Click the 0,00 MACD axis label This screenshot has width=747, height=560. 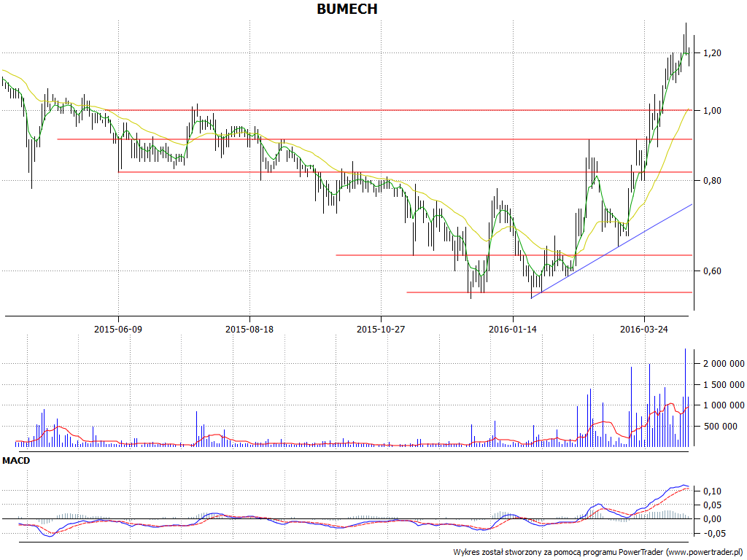coord(712,518)
